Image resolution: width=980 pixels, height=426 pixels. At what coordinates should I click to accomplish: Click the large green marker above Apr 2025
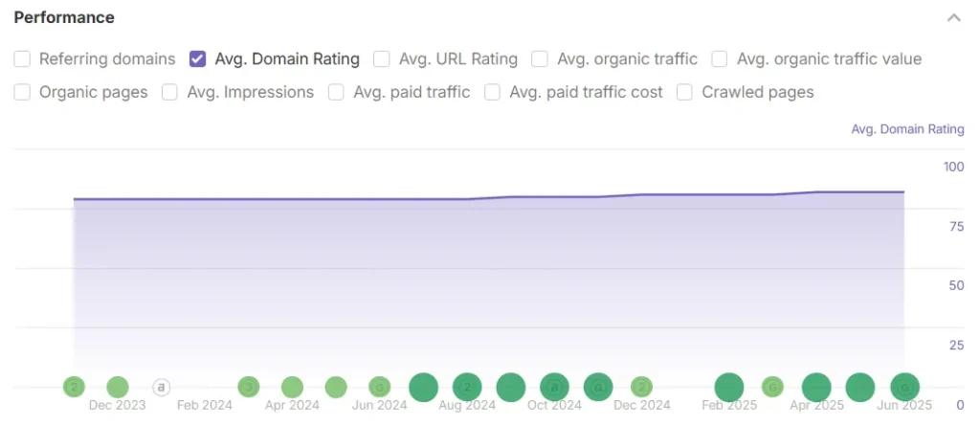click(x=816, y=388)
